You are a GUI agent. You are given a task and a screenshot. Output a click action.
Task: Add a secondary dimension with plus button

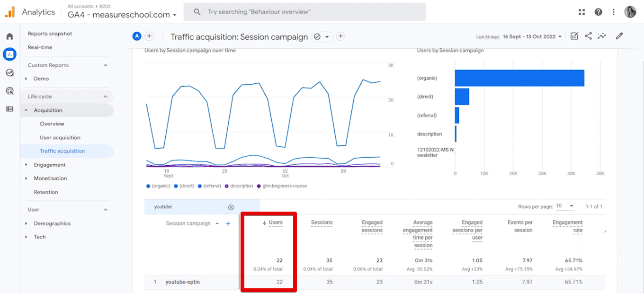(x=228, y=223)
